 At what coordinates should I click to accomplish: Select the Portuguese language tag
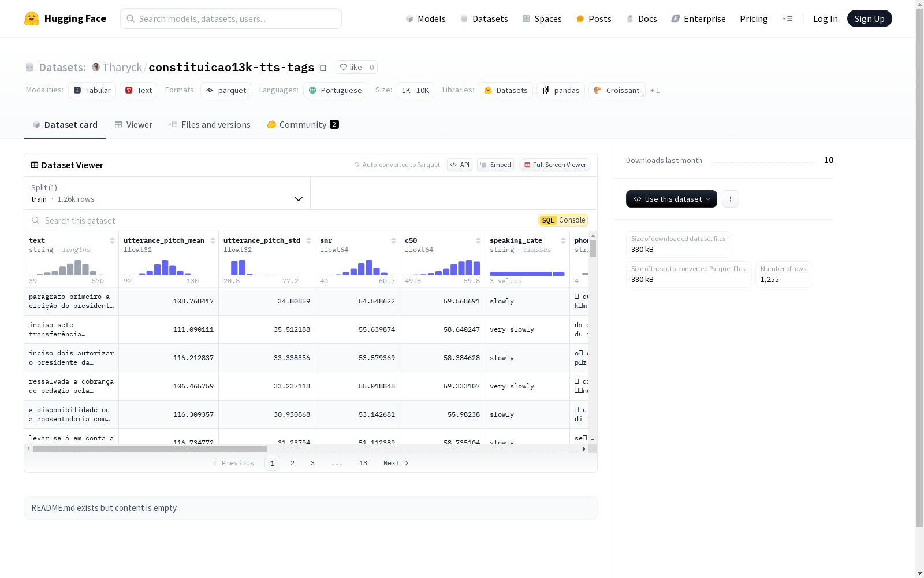coord(335,90)
